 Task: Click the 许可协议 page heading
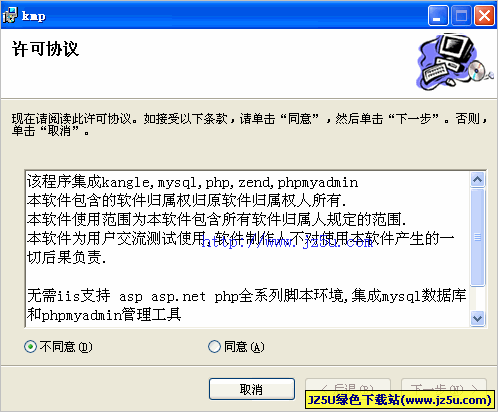(x=45, y=49)
